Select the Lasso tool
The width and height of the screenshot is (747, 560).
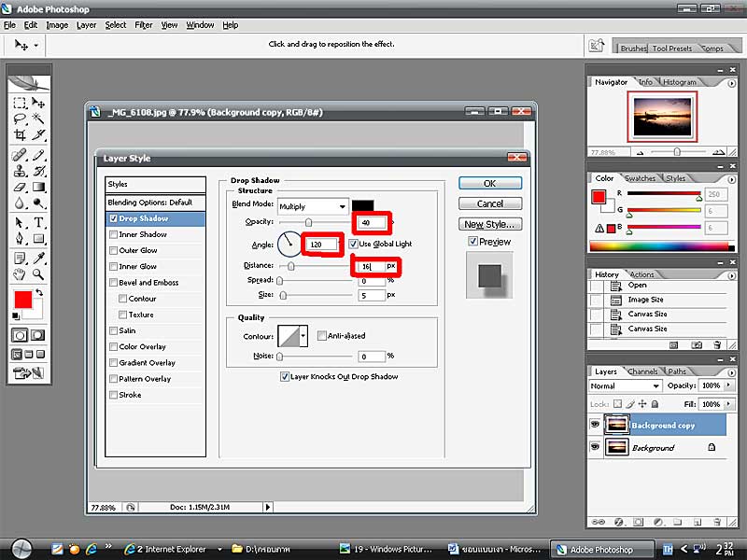click(x=20, y=119)
